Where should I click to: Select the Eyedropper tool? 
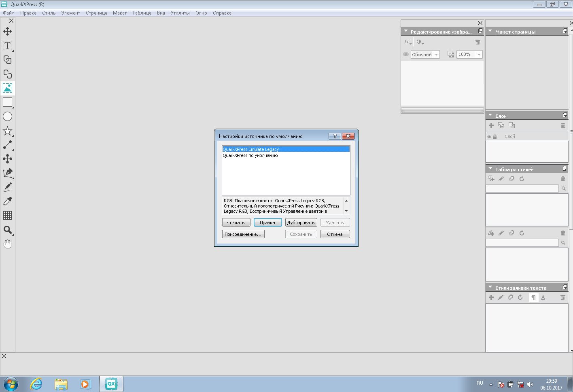(7, 201)
